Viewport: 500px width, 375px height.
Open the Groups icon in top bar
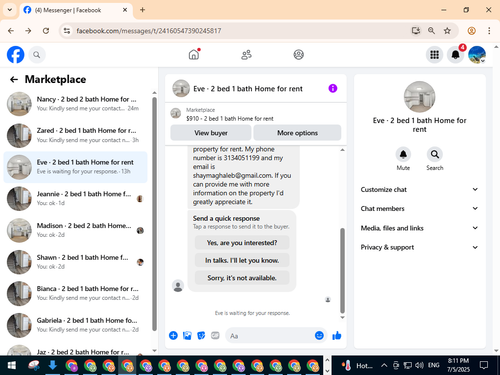pos(299,55)
